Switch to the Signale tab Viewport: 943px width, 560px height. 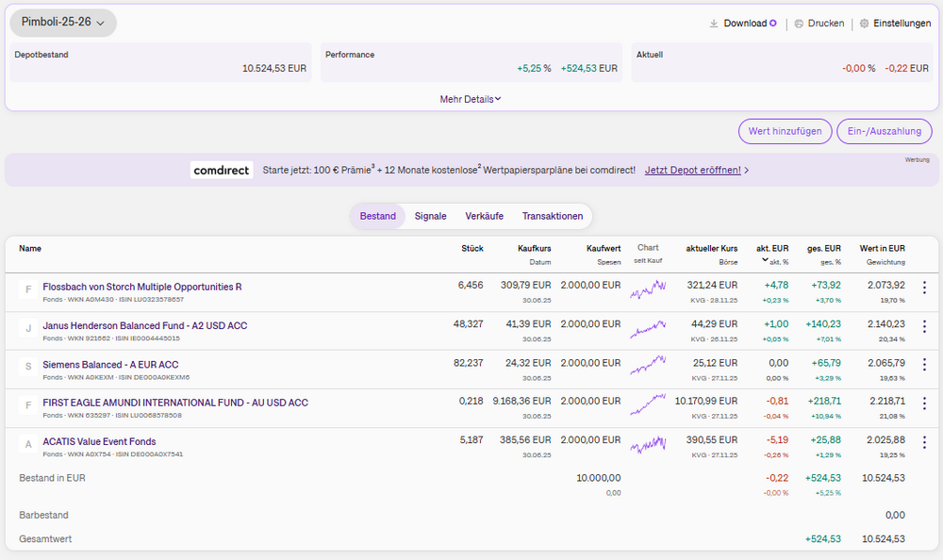tap(430, 216)
